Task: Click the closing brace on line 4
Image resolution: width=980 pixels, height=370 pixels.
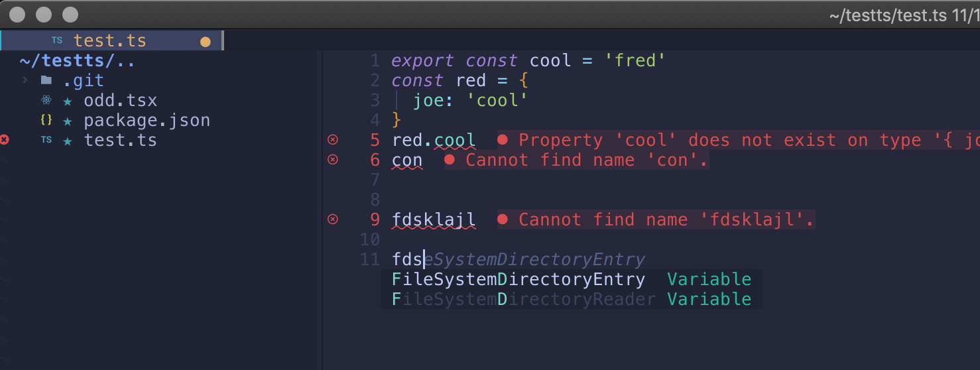Action: 397,121
